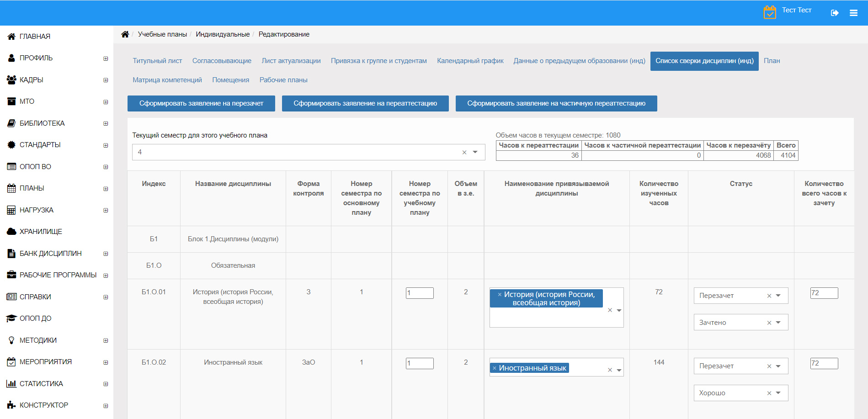Click the КАДРЫ people icon in sidebar
868x419 pixels.
pos(11,80)
